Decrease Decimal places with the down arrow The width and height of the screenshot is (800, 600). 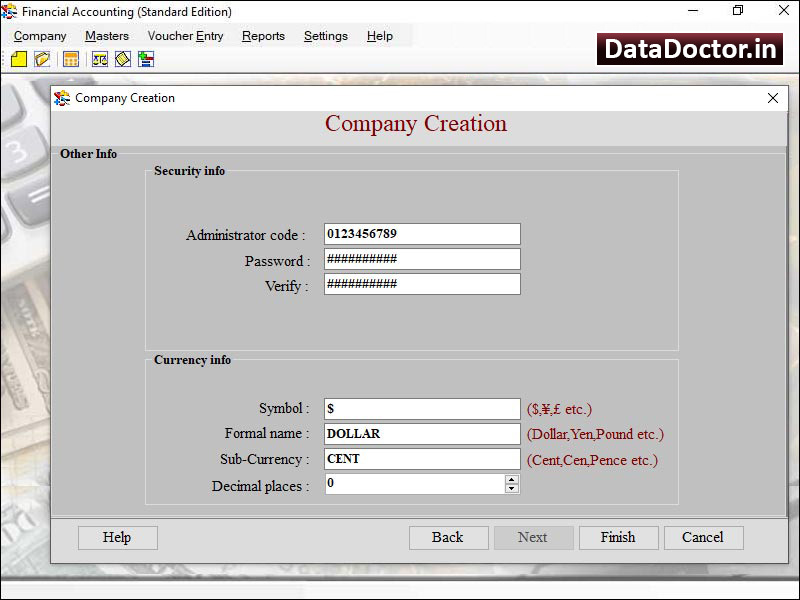511,489
